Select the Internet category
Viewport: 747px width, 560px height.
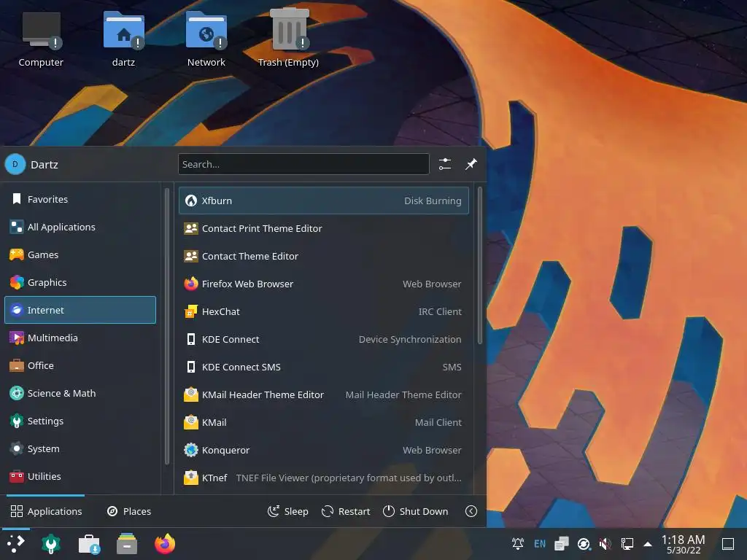80,310
